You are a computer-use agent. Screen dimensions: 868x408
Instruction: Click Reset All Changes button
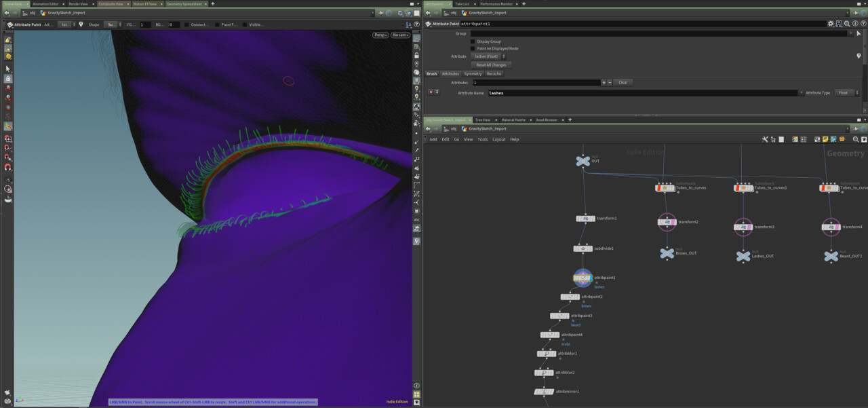(491, 64)
